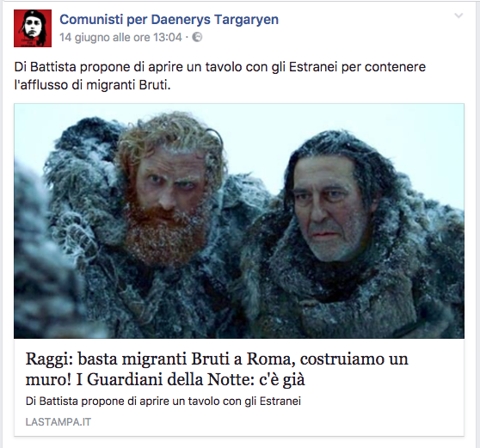Click the article preview image
The width and height of the screenshot is (480, 448).
tap(239, 221)
